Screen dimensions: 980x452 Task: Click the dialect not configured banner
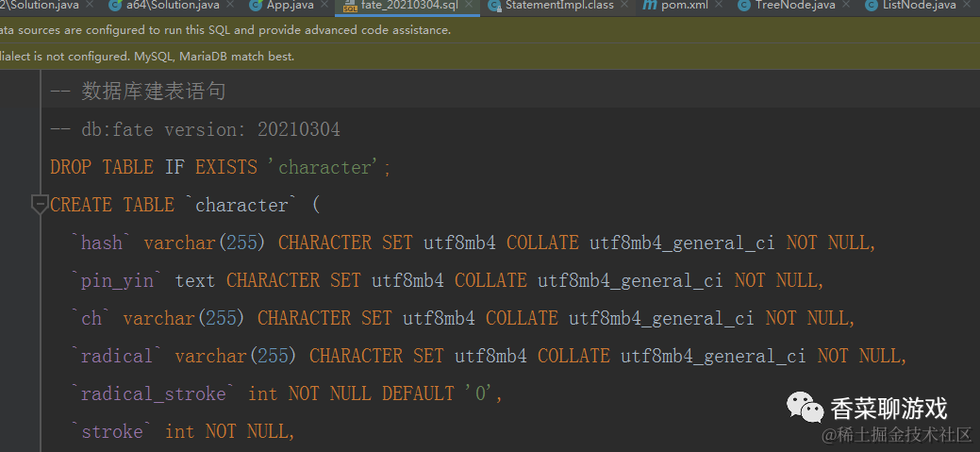[x=490, y=57]
